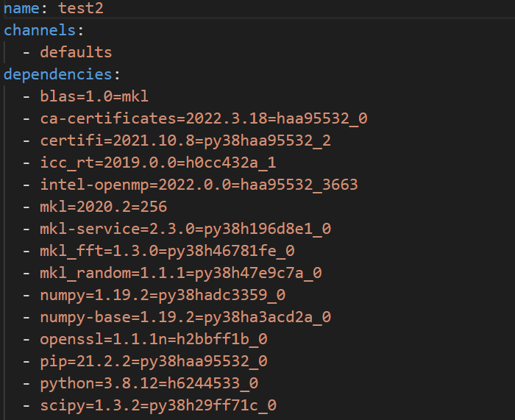Click the python=3.8.12 dependency line
This screenshot has height=420, width=515.
pyautogui.click(x=149, y=383)
